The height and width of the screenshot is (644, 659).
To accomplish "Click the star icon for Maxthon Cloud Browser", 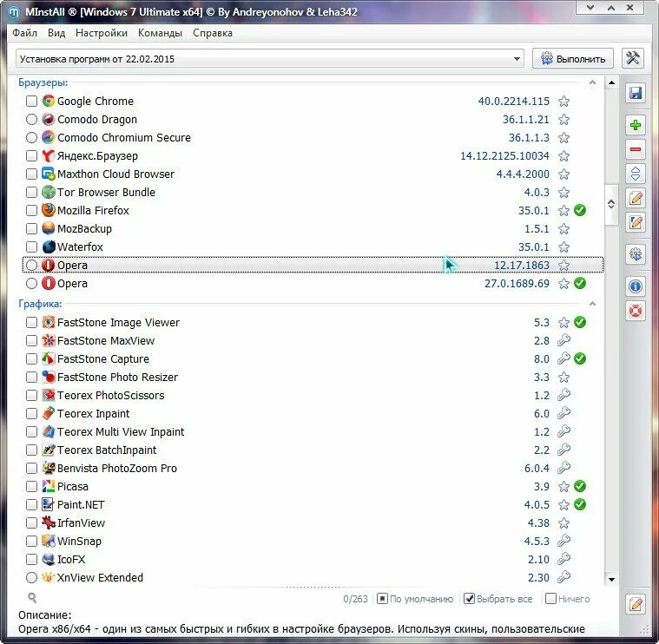I will [x=563, y=174].
